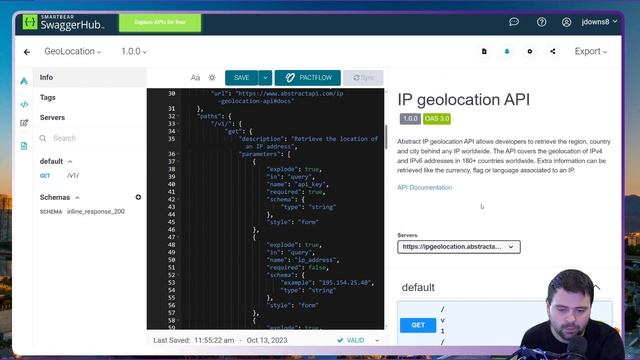Screen dimensions: 640x360
Task: Open the GET /v1/ operation in navigation
Action: click(x=60, y=176)
